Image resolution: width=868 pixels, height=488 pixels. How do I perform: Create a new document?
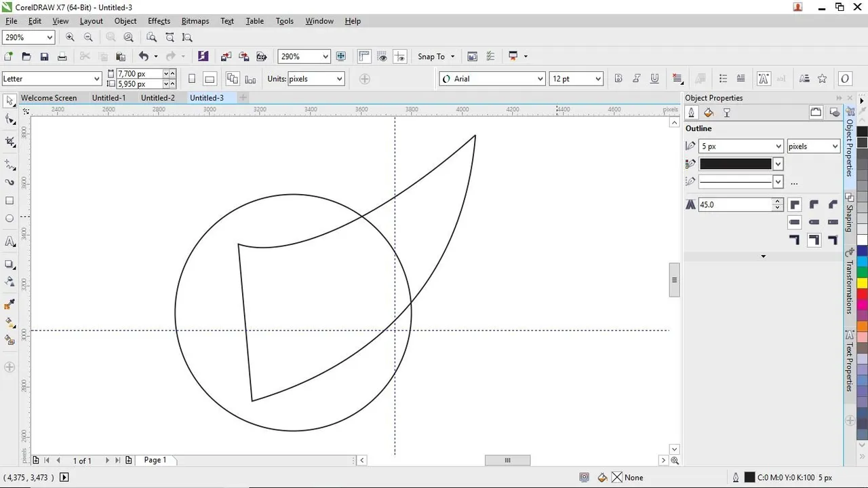9,56
